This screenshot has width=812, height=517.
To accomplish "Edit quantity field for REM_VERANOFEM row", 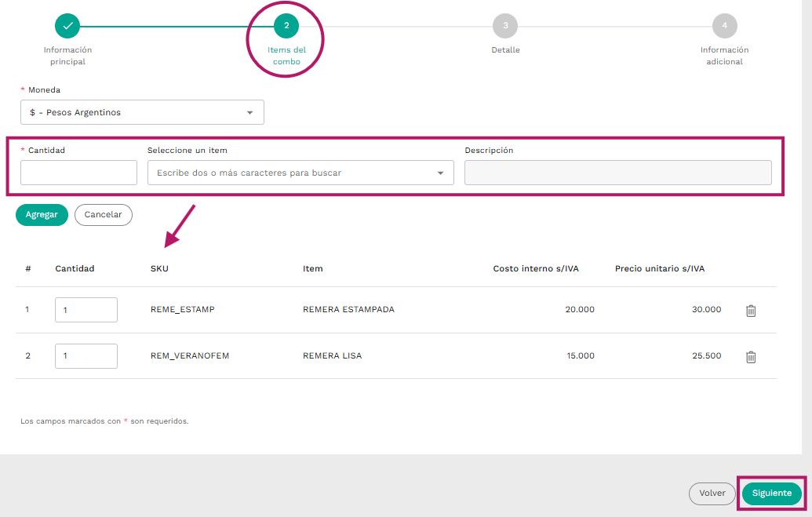I will [x=86, y=356].
